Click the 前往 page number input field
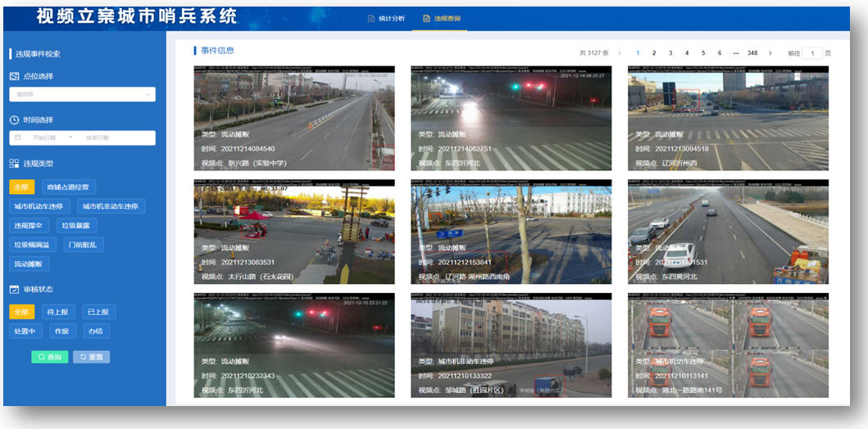Viewport: 868px width, 429px height. click(x=811, y=53)
